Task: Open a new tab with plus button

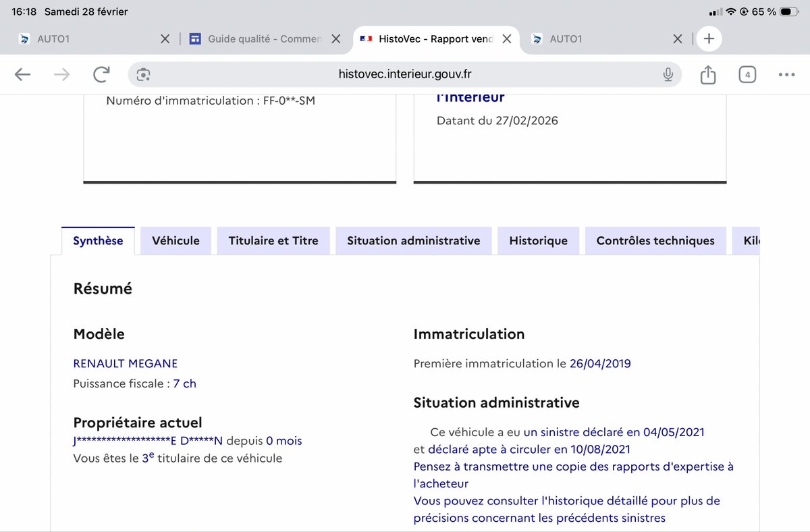Action: pos(709,39)
